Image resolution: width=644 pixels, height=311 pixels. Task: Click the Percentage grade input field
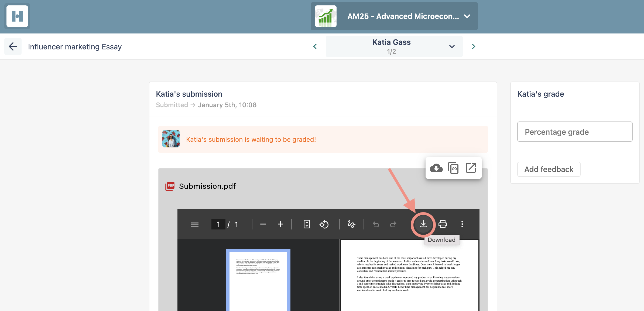pos(575,132)
